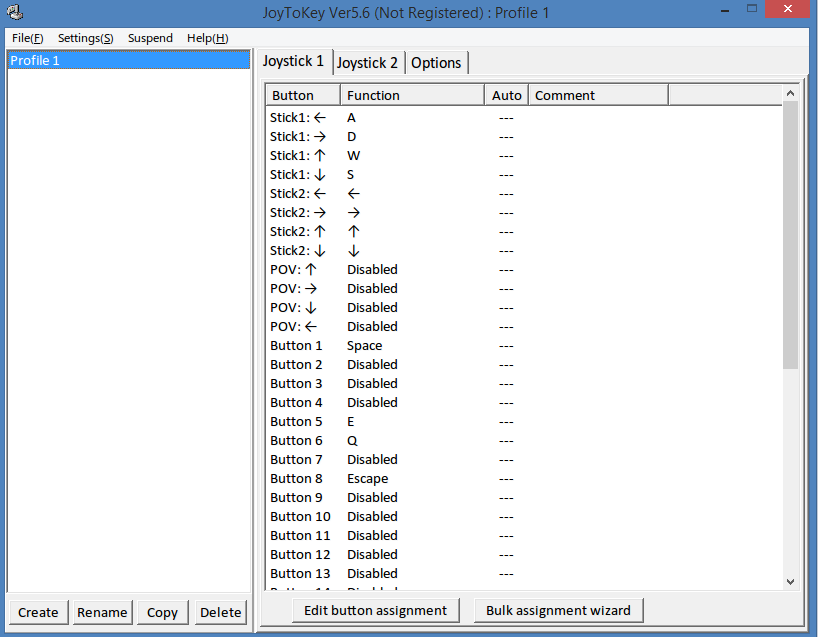Select the POV up row
Viewport: 818px width, 637px height.
(524, 270)
